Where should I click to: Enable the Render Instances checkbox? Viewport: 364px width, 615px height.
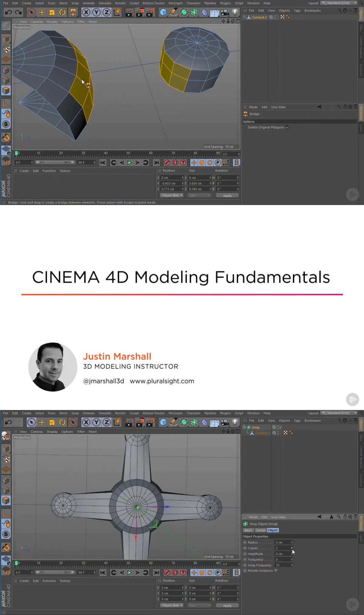(x=276, y=570)
